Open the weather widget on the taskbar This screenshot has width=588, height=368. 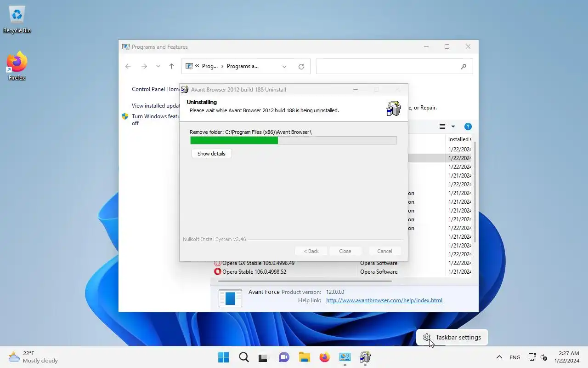point(33,357)
